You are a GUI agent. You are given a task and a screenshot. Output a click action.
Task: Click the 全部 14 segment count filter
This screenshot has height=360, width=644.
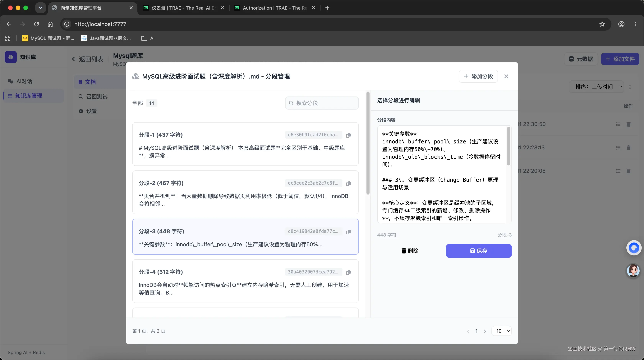click(x=145, y=103)
